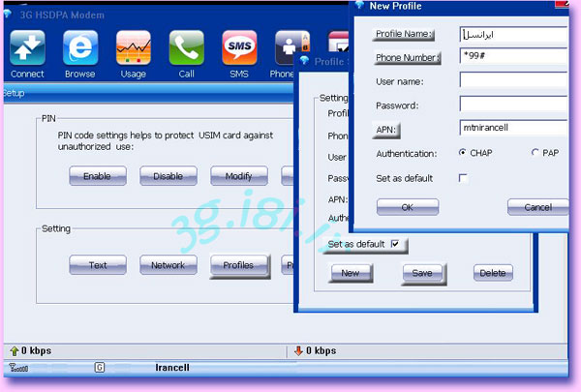The height and width of the screenshot is (392, 581).
Task: Open the Connect icon in toolbar
Action: click(x=27, y=47)
